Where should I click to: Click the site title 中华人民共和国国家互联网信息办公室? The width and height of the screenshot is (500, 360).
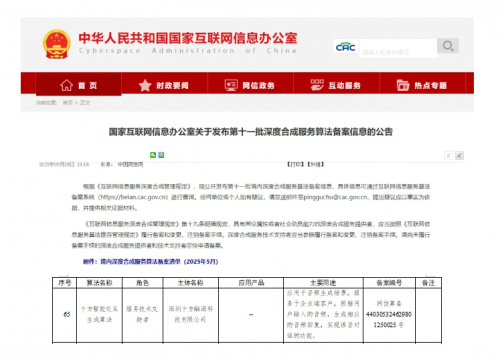point(188,38)
